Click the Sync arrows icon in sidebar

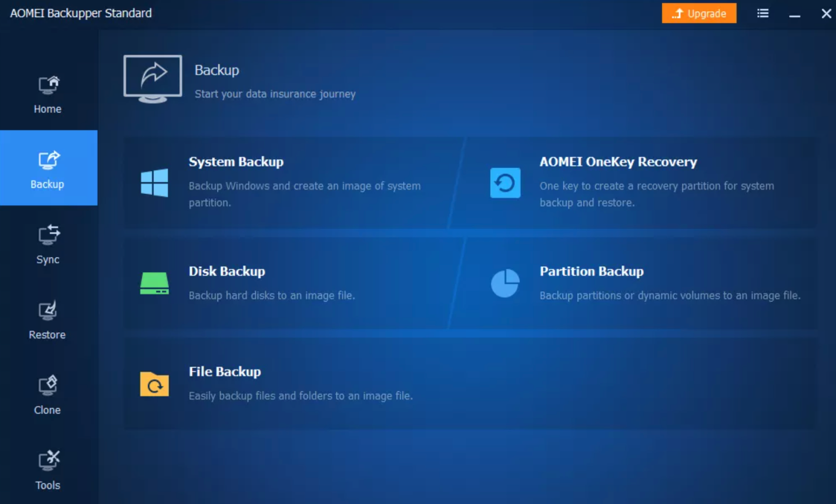point(48,236)
